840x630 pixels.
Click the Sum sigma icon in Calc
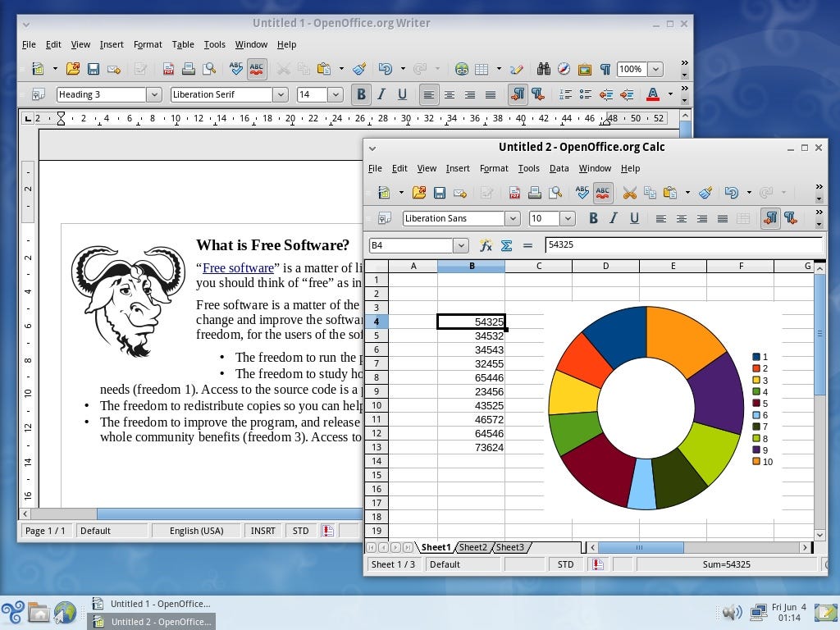pos(506,245)
